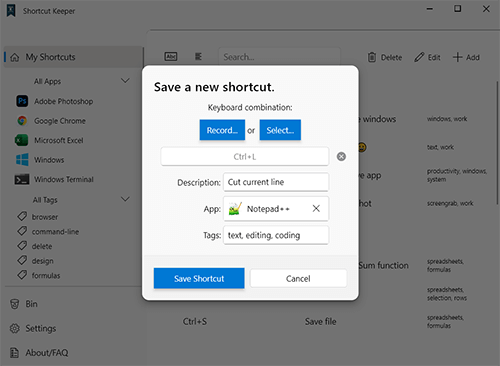Click the Description field with Cut current line
Screen dimensions: 500x366
(276, 182)
